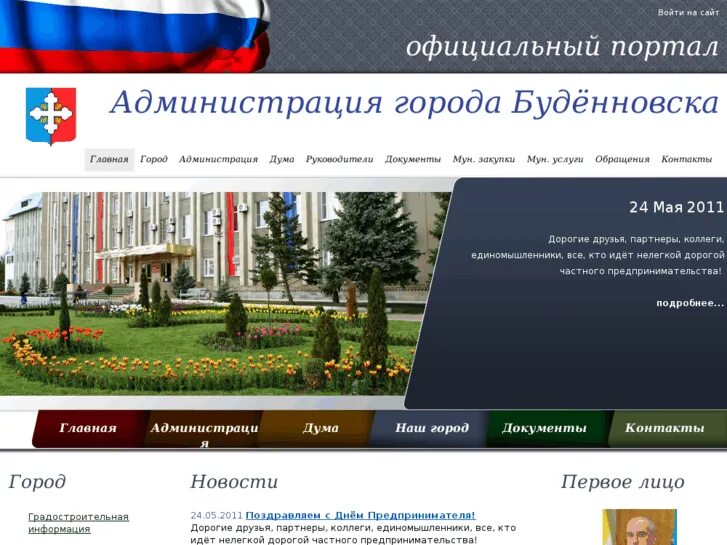Click the Russian flag banner image

point(134,36)
